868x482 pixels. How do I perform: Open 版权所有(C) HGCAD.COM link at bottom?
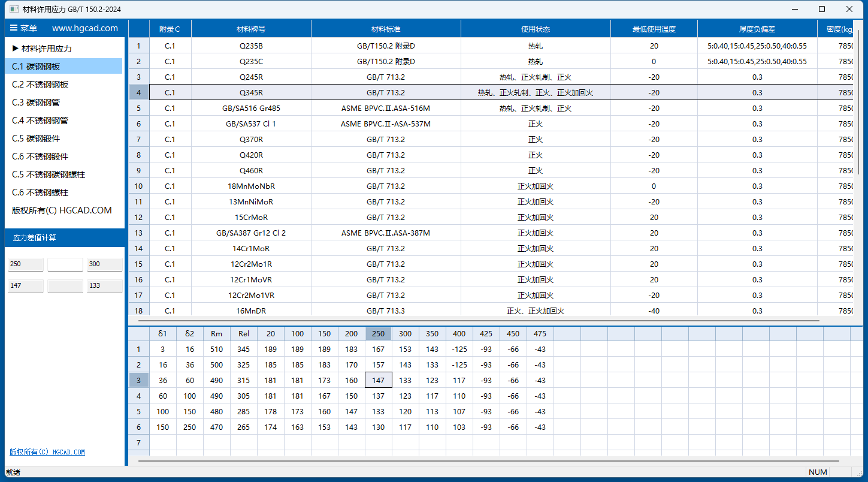(47, 452)
